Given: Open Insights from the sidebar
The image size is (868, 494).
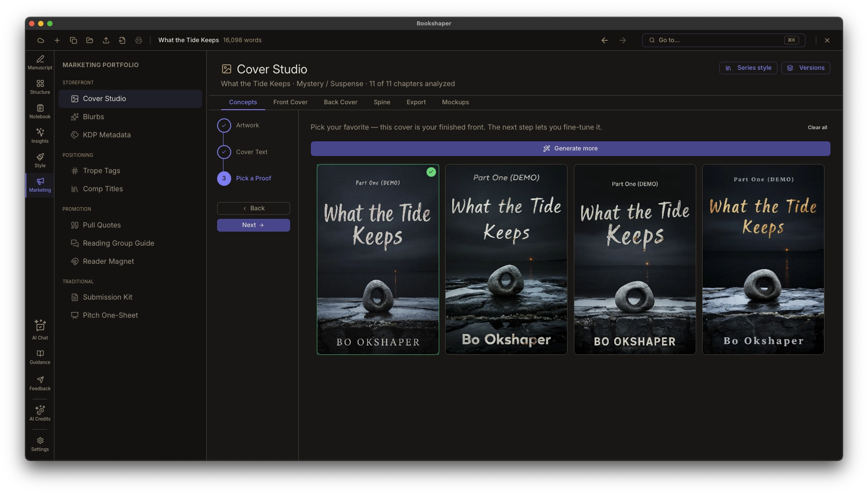Looking at the screenshot, I should (40, 136).
